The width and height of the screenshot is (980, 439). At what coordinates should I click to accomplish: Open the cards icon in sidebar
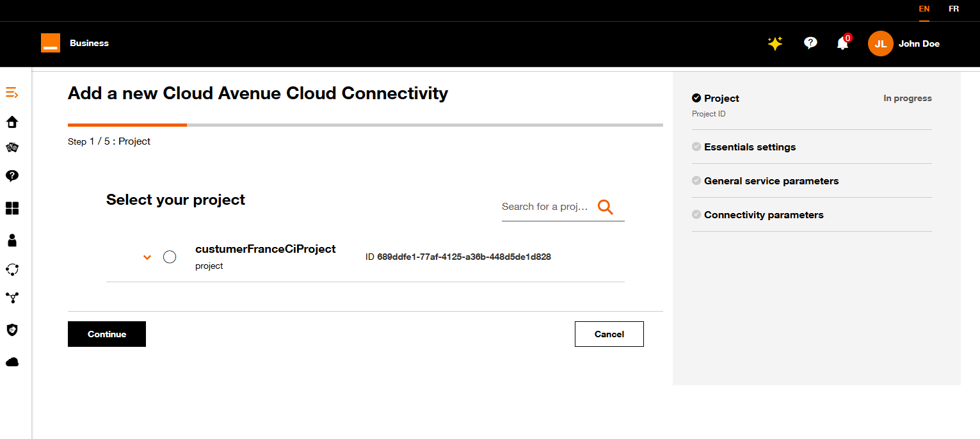point(12,147)
